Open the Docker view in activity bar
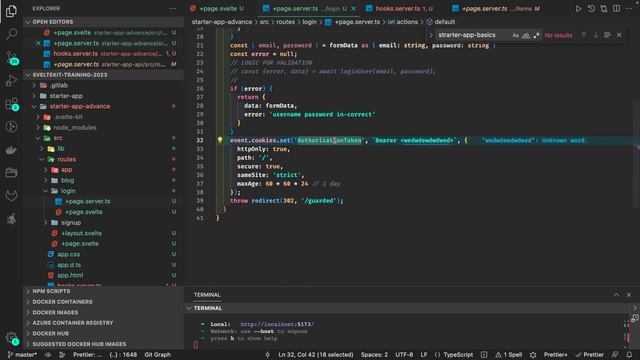 coord(11,150)
